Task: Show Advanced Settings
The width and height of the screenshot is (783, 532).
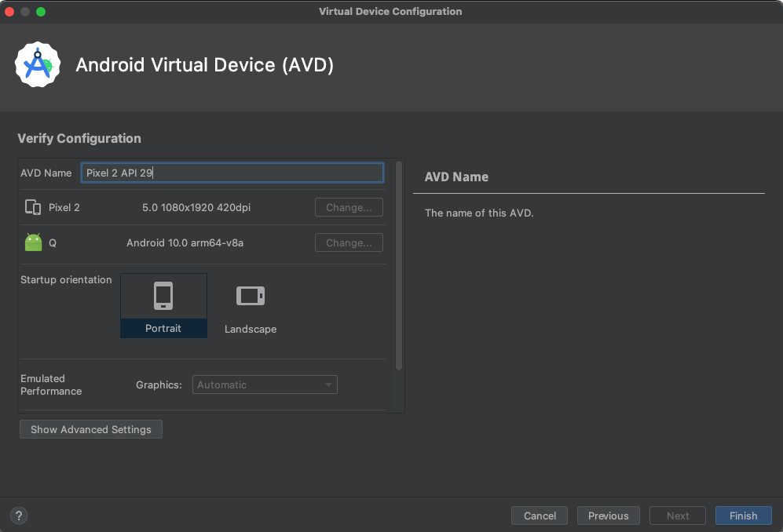Action: pos(91,429)
